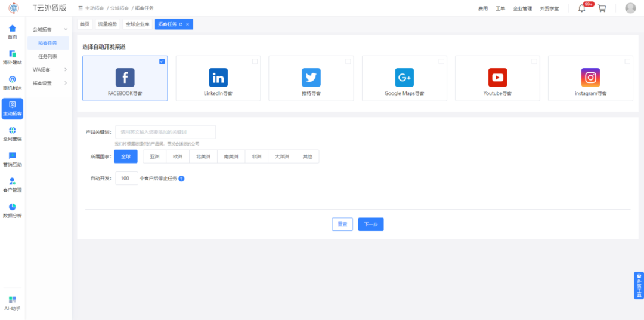Focus the 产品关键词 input field
644x320 pixels.
[x=166, y=132]
